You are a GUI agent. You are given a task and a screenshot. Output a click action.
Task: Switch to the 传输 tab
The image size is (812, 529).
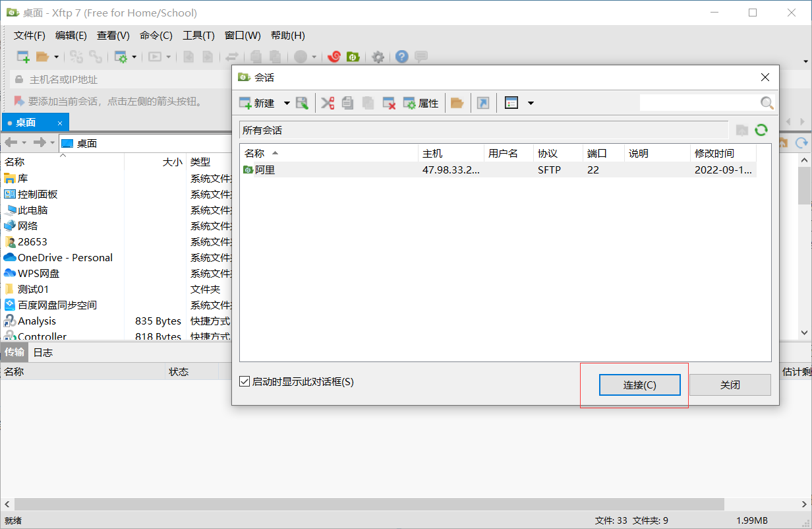[14, 352]
